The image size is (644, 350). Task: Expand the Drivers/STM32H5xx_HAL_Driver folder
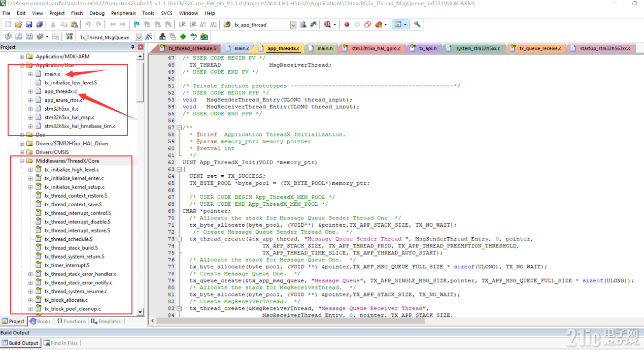click(x=22, y=143)
